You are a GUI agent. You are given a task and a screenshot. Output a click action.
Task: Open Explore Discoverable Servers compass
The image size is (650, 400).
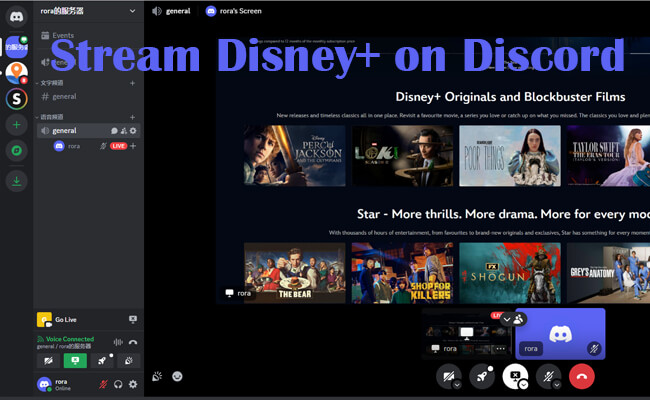(17, 150)
